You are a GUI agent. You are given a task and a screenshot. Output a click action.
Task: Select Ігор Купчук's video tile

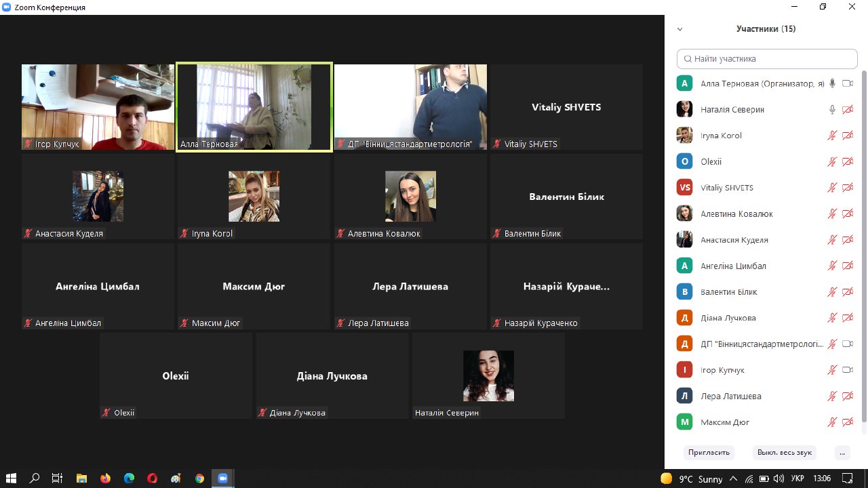tap(98, 107)
